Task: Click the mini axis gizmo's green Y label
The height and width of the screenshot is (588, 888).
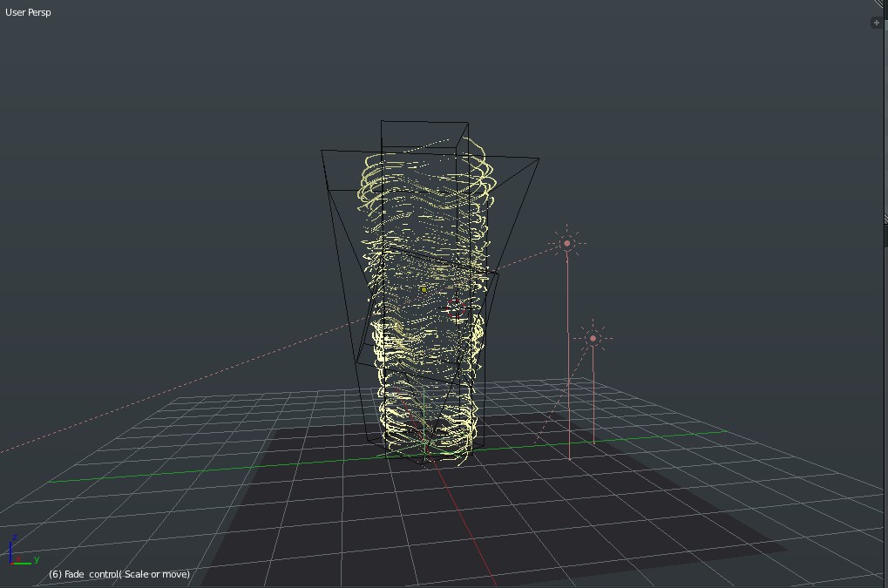Action: pyautogui.click(x=37, y=559)
